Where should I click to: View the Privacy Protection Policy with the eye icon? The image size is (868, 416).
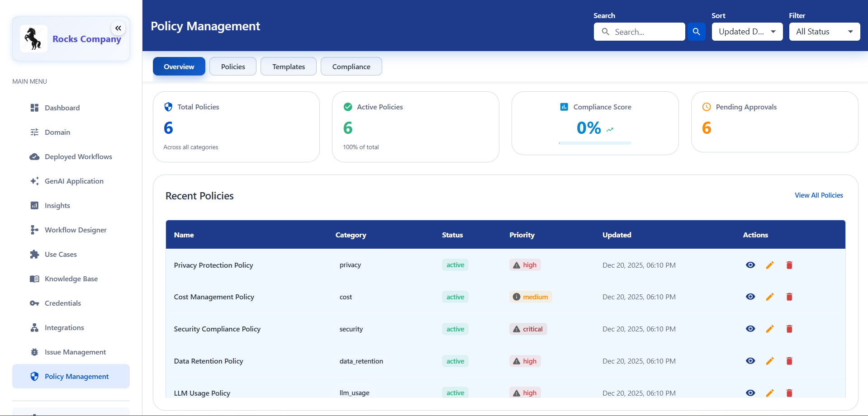750,265
